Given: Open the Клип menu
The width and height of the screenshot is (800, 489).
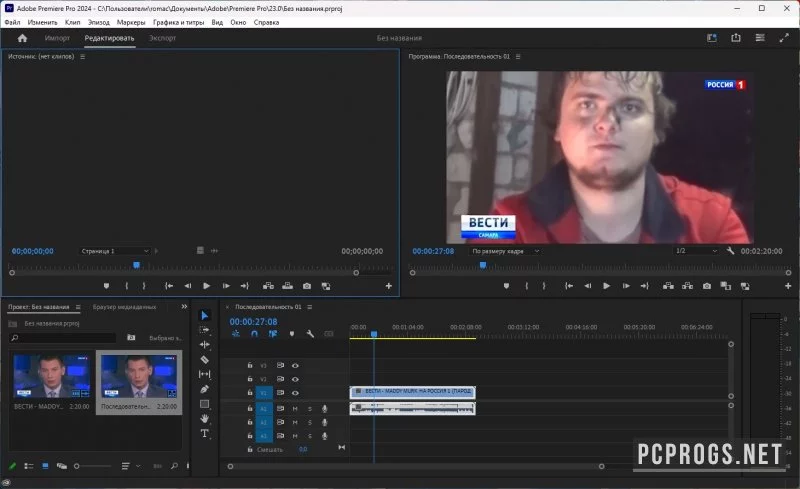Looking at the screenshot, I should pyautogui.click(x=72, y=22).
